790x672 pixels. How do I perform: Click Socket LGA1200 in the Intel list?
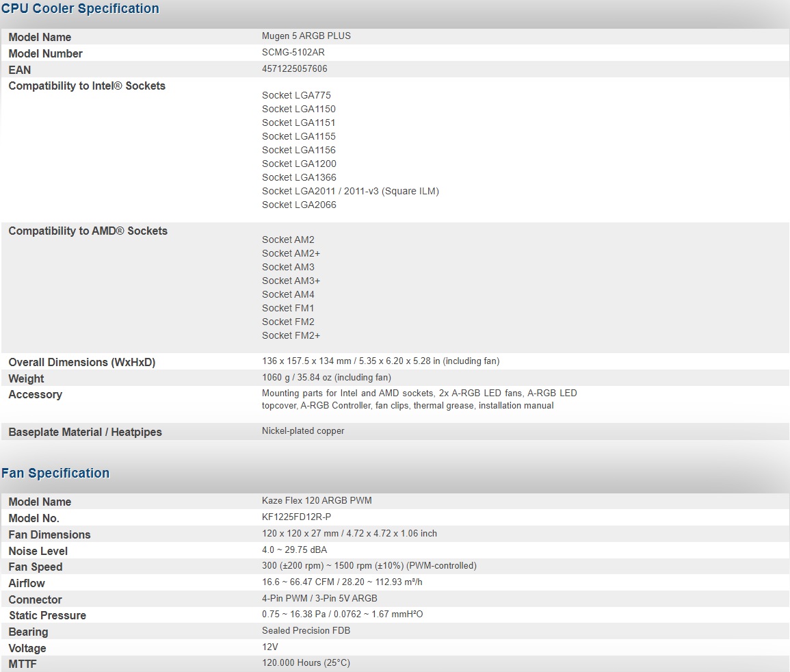[299, 164]
